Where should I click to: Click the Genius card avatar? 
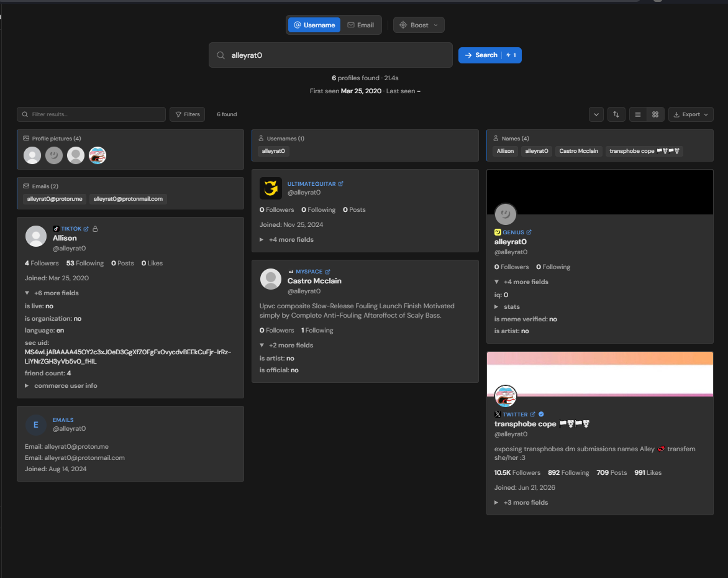506,214
